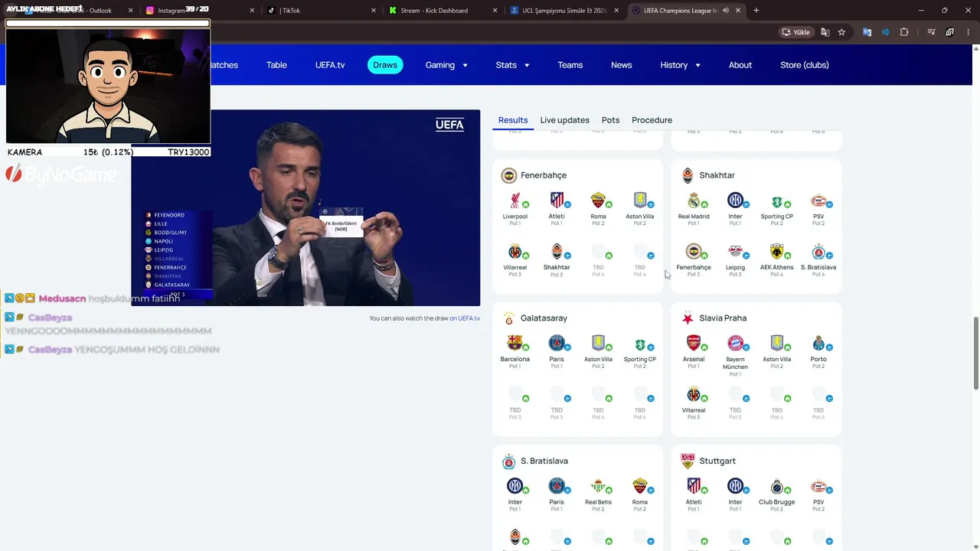The width and height of the screenshot is (980, 551).
Task: Click the Roma crest in the Fenerbahçe card
Action: pos(598,201)
